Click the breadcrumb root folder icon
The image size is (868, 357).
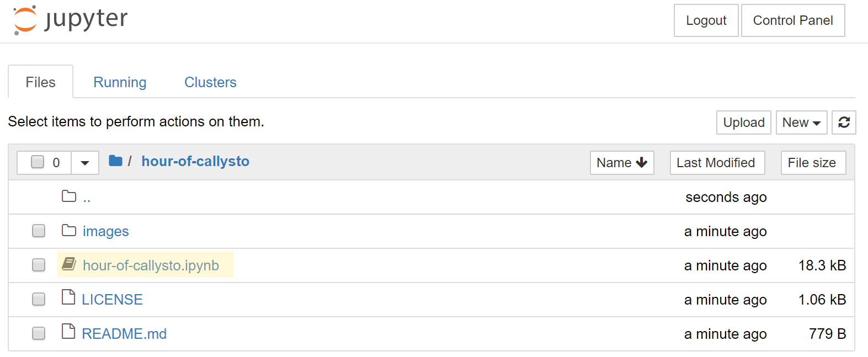(115, 161)
